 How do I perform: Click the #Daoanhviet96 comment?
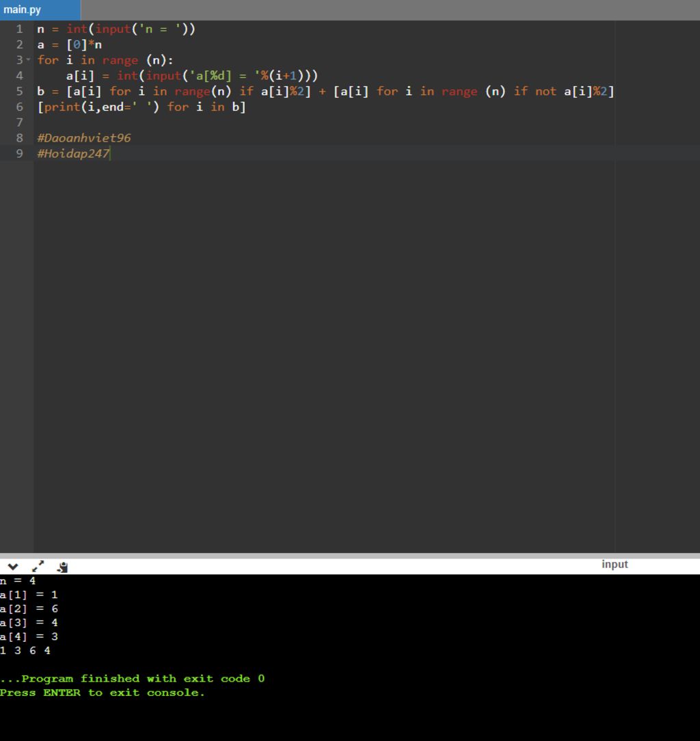click(x=83, y=138)
